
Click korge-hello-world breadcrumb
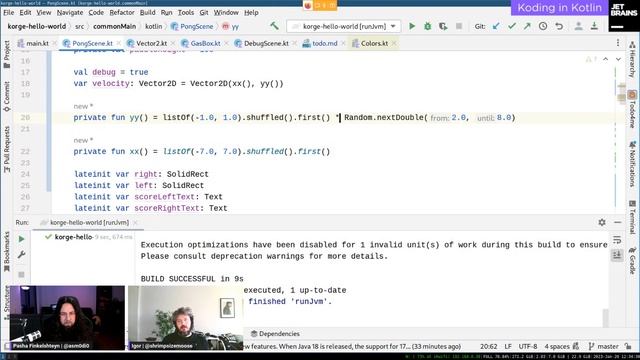(x=37, y=26)
